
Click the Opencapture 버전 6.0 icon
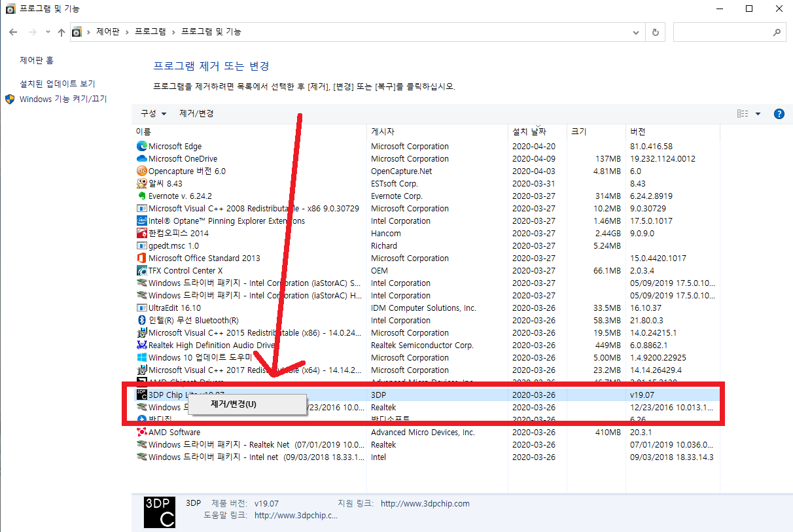tap(142, 171)
